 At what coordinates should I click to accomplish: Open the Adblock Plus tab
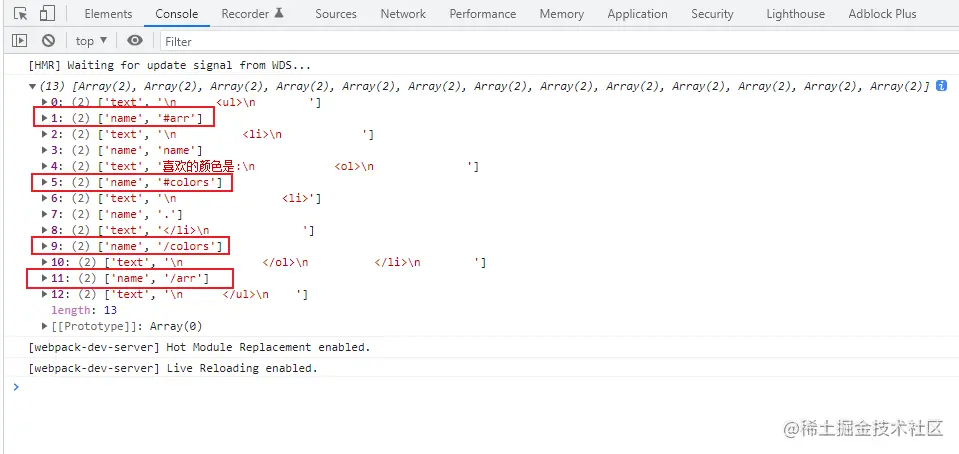coord(882,13)
